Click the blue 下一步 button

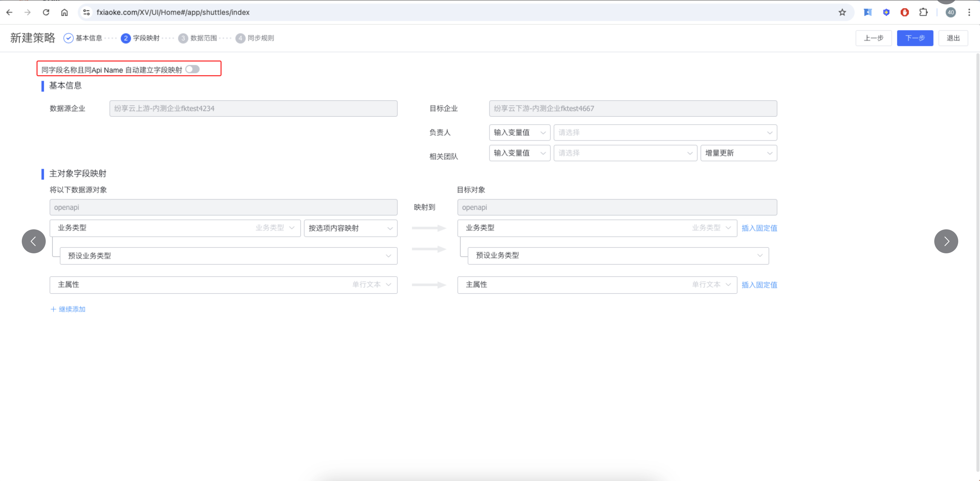coord(915,38)
